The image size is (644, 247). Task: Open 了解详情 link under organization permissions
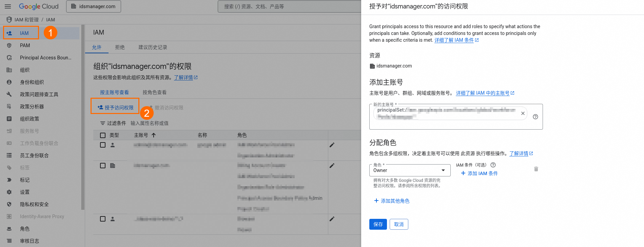click(x=186, y=78)
